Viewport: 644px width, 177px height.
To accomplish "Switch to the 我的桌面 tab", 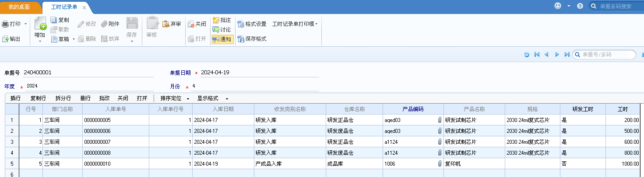I will 21,7.
